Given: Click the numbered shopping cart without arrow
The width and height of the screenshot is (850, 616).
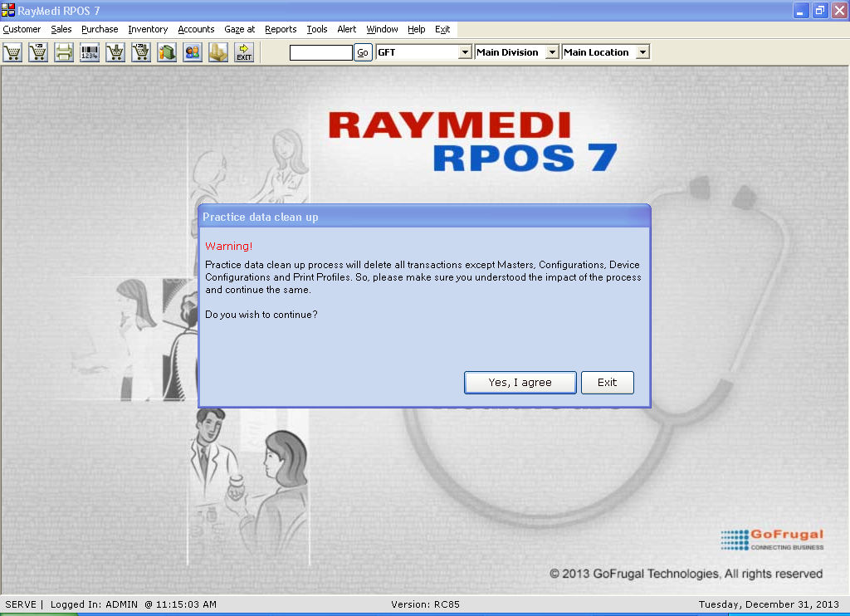Looking at the screenshot, I should (x=38, y=52).
